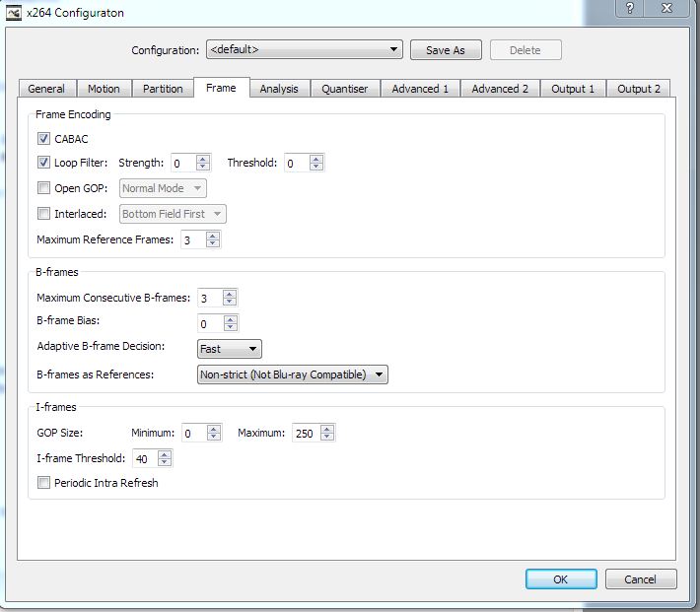The image size is (700, 612).
Task: Open the Configuration dropdown
Action: [305, 49]
